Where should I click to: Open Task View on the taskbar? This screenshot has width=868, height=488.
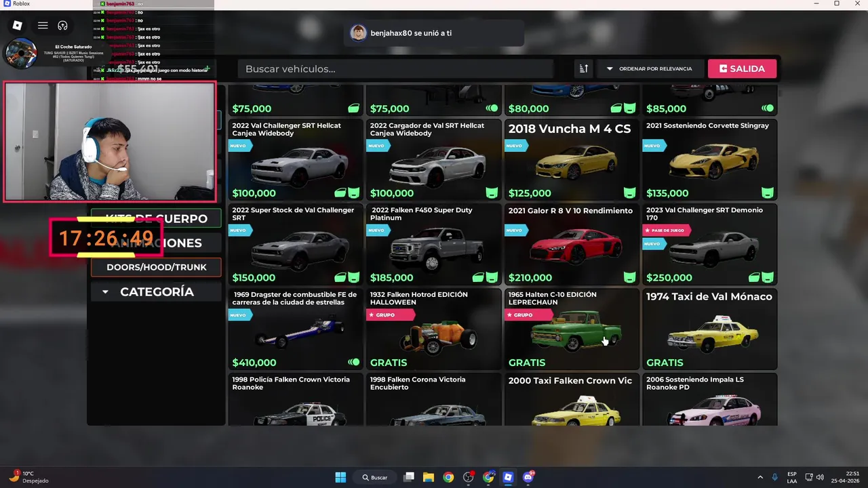409,477
